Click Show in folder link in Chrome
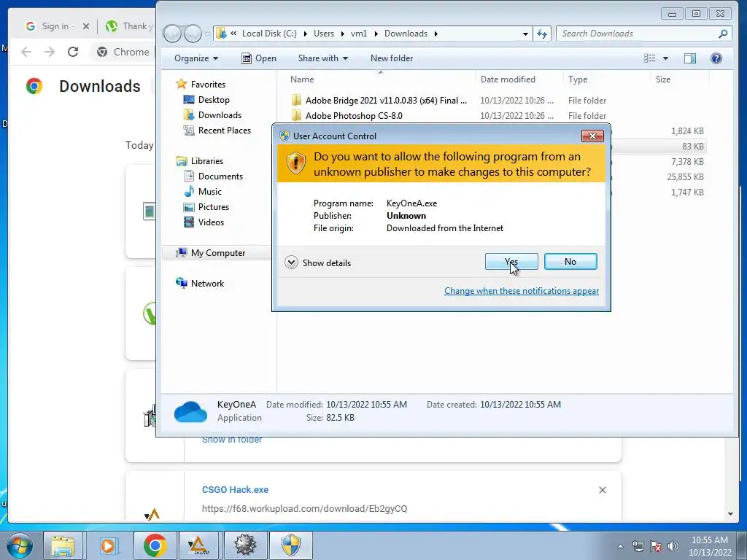The image size is (747, 560). (231, 440)
